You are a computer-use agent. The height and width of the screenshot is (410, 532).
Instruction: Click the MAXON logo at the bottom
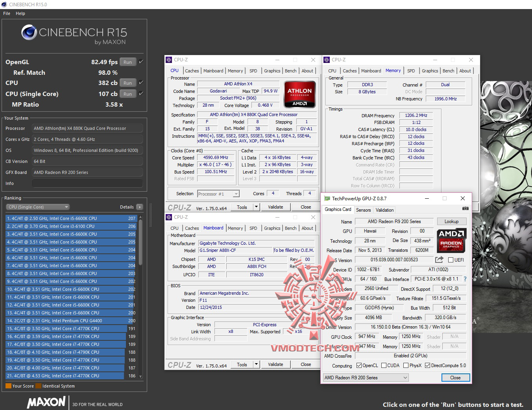tap(46, 403)
